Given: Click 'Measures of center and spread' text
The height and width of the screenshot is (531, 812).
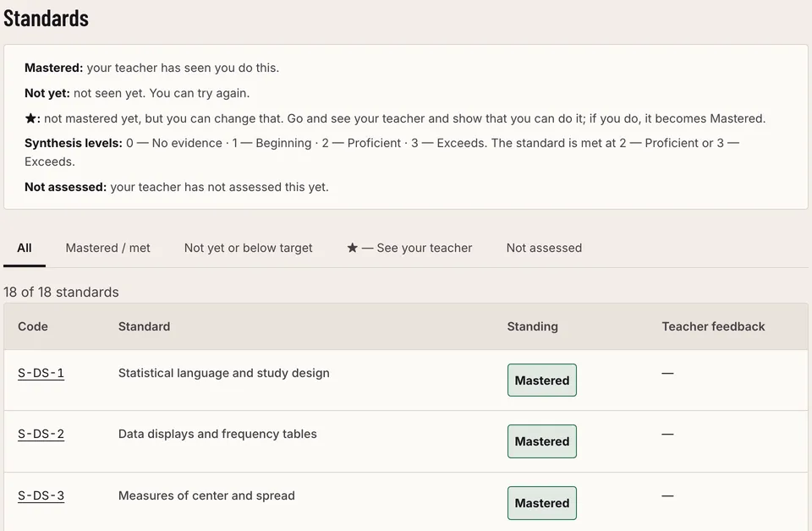Looking at the screenshot, I should pos(206,495).
